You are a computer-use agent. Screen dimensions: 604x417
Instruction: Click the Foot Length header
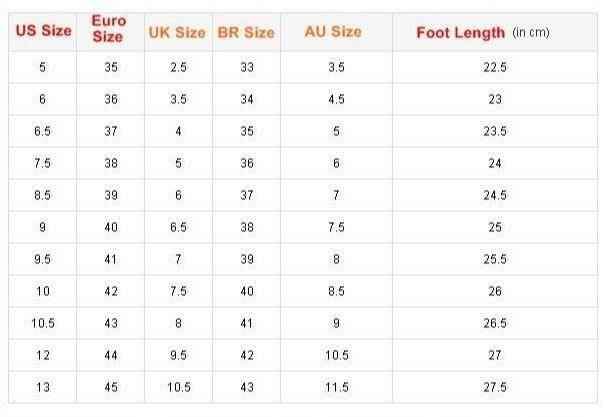pos(495,32)
